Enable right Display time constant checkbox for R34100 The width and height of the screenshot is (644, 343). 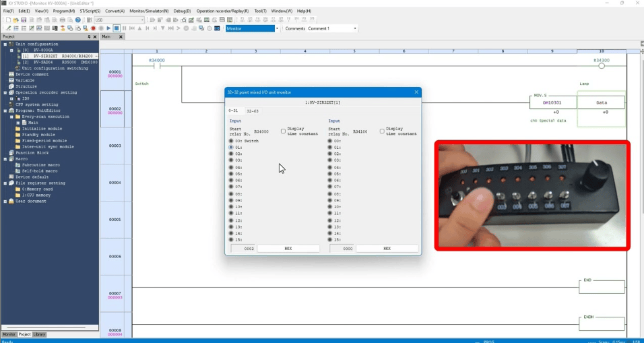tap(382, 131)
